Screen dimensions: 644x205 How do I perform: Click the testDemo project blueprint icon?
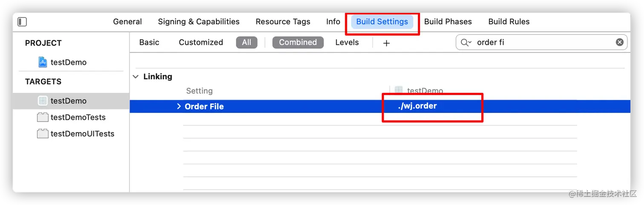coord(43,62)
